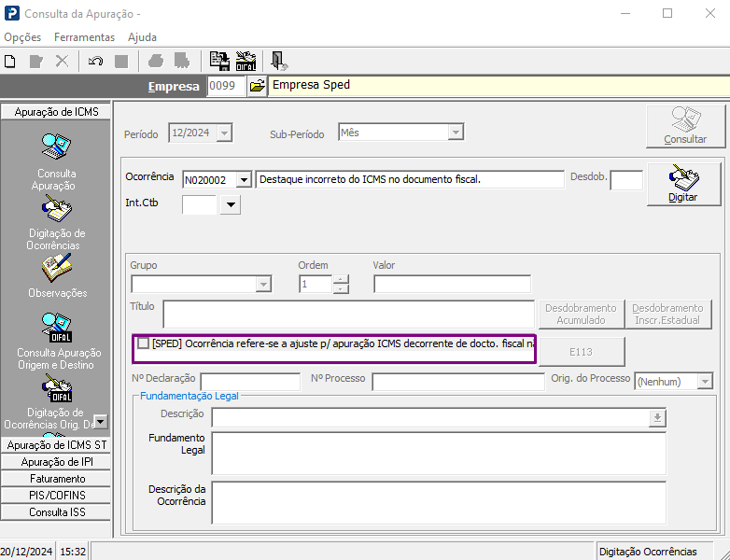Select Digitação de Ocorrências sidebar icon

[x=56, y=209]
